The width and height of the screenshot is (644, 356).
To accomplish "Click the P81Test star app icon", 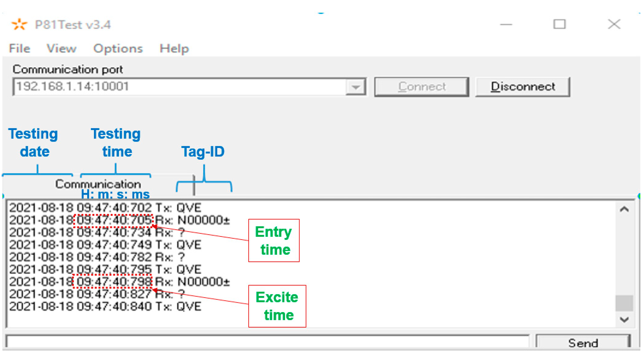I will pos(19,24).
